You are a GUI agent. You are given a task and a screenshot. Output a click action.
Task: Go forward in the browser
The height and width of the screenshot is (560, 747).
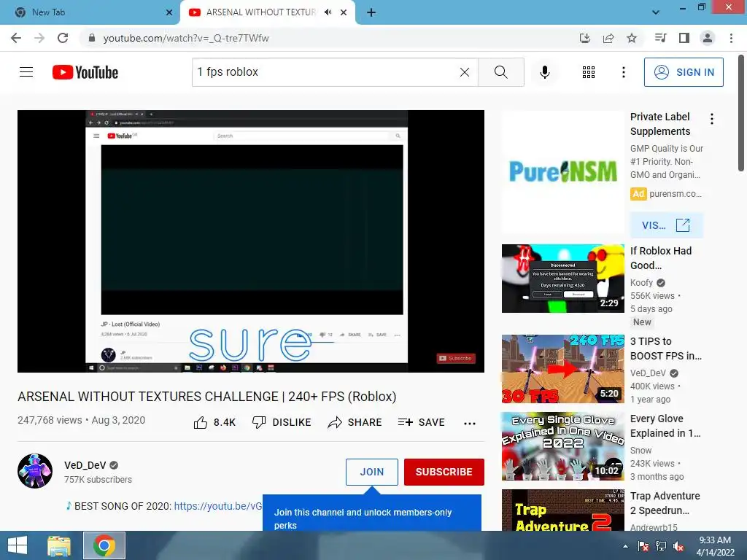point(39,38)
